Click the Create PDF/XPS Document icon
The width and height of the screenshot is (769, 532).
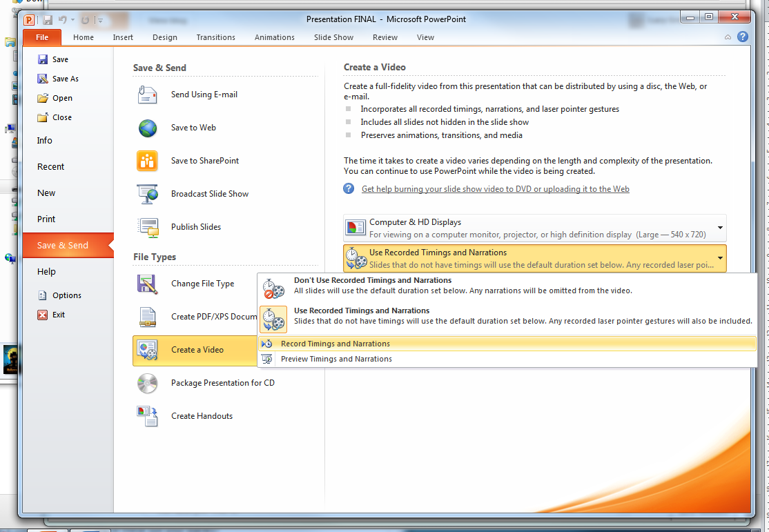pyautogui.click(x=148, y=317)
